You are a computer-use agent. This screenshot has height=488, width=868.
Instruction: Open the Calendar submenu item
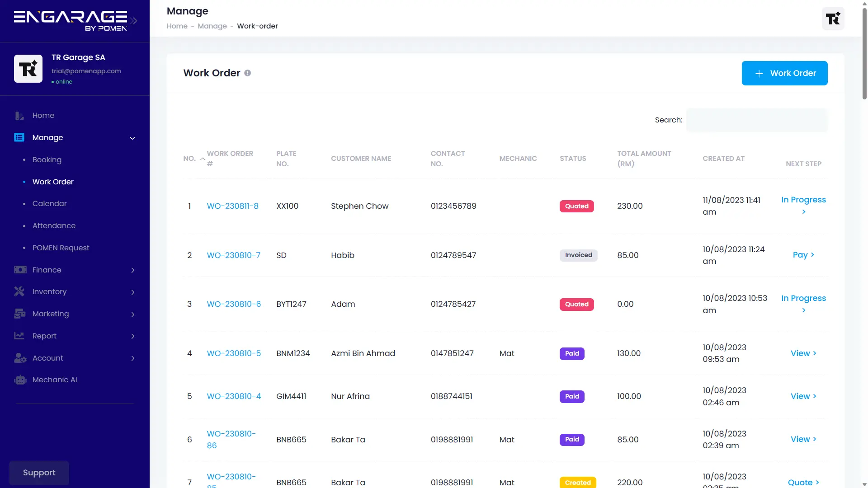coord(50,203)
